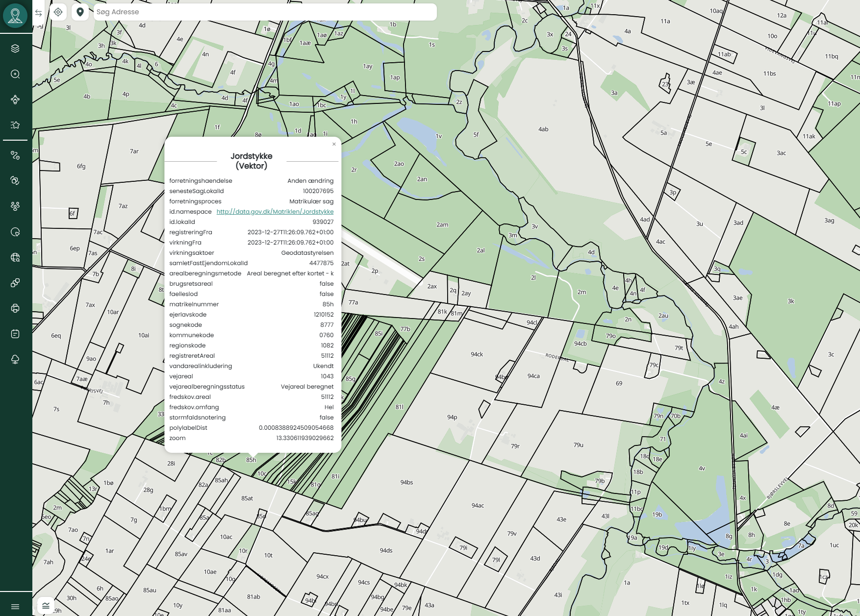
Task: Select the route measurement tool icon
Action: click(15, 155)
